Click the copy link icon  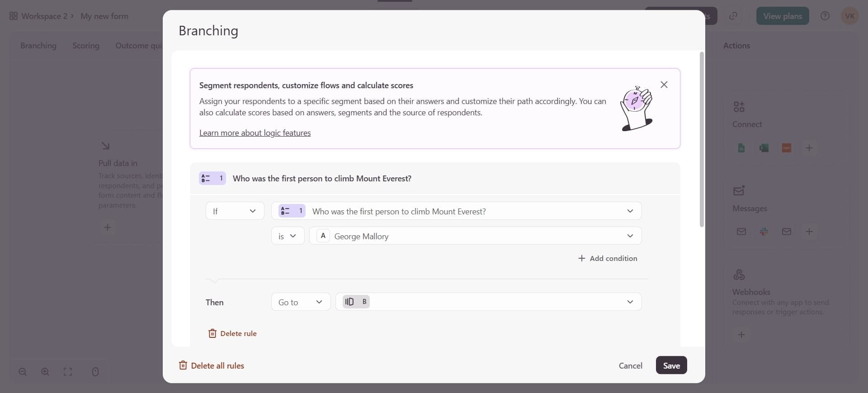click(733, 16)
